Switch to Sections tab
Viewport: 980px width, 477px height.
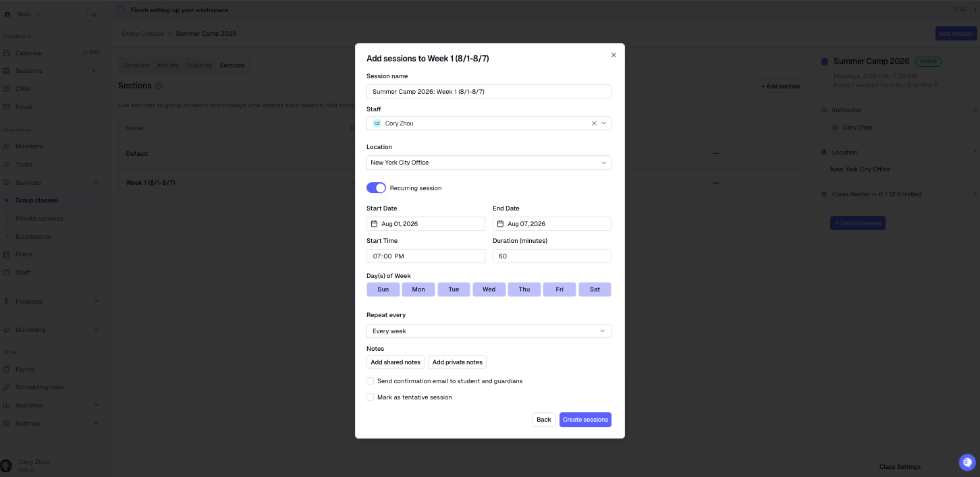(x=232, y=65)
